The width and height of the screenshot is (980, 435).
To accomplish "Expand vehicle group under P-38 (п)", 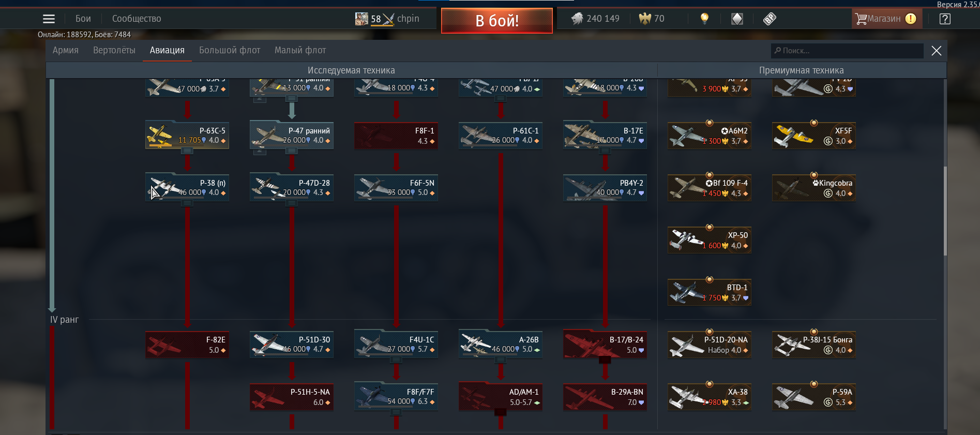I will (x=187, y=203).
